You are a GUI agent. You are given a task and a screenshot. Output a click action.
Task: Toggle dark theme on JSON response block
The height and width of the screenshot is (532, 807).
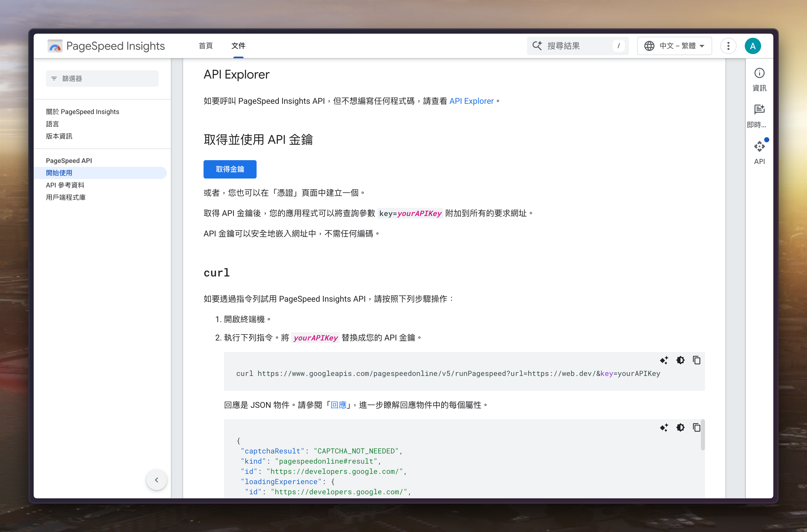click(680, 427)
